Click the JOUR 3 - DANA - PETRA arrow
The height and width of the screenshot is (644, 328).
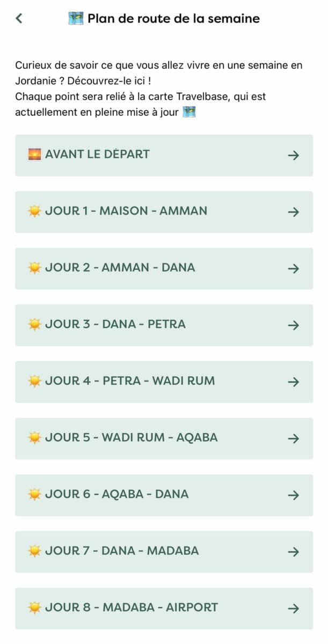coord(293,325)
